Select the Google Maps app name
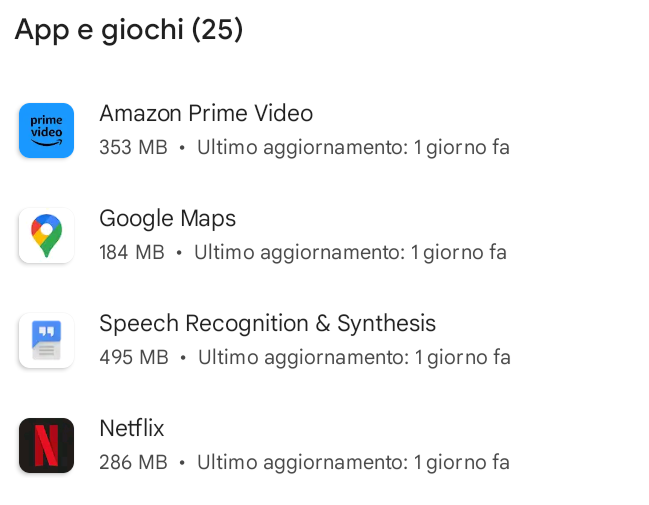This screenshot has height=505, width=649. 167,218
